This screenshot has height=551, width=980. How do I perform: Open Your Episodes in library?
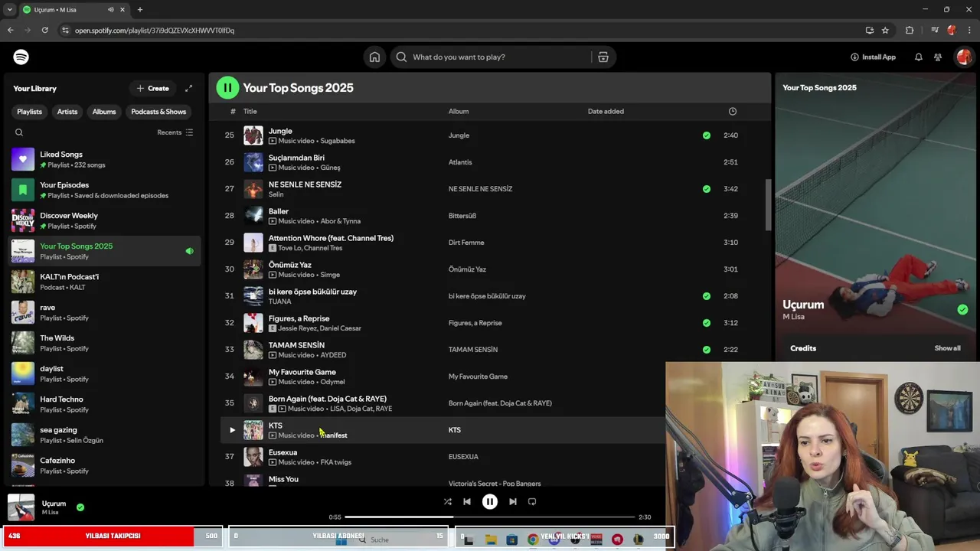[x=104, y=190]
